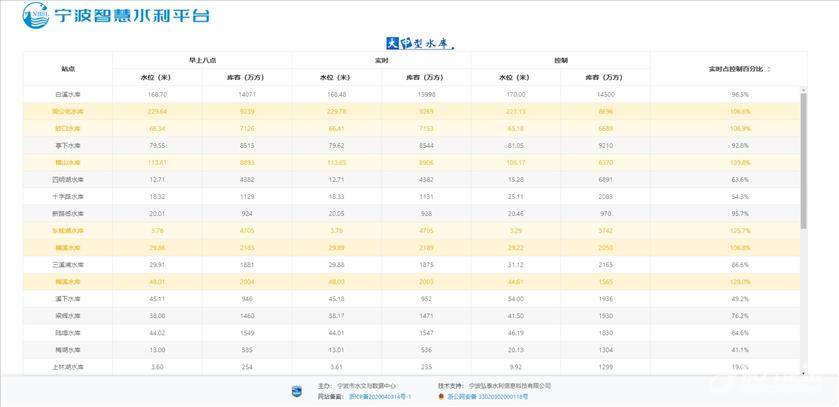
Task: Select the 溪下水库 station row
Action: [x=411, y=299]
